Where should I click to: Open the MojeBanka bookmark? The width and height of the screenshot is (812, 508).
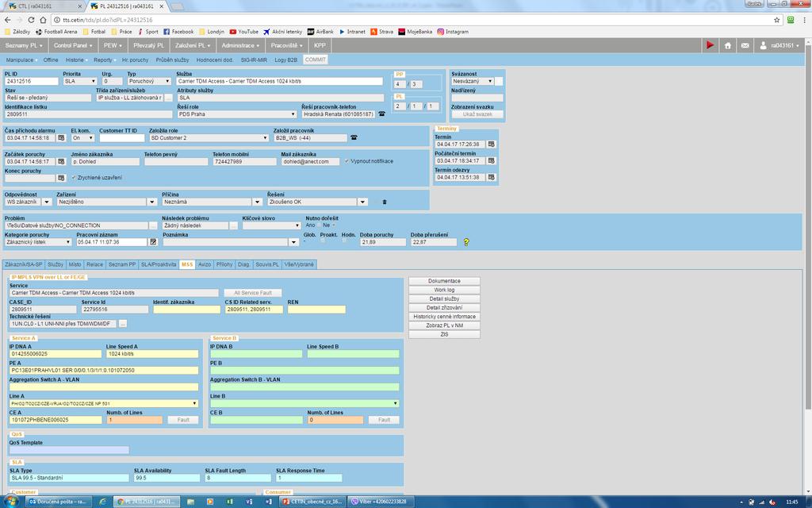416,32
